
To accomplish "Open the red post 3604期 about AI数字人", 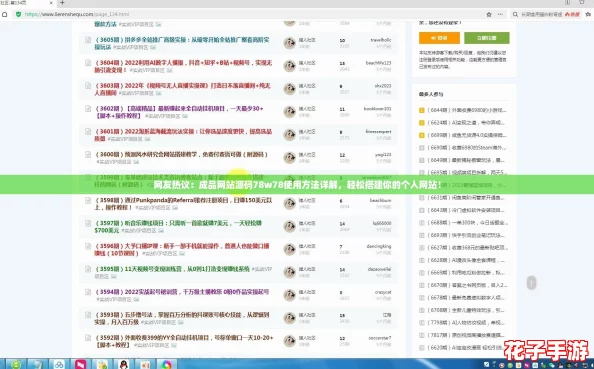I will click(x=183, y=66).
